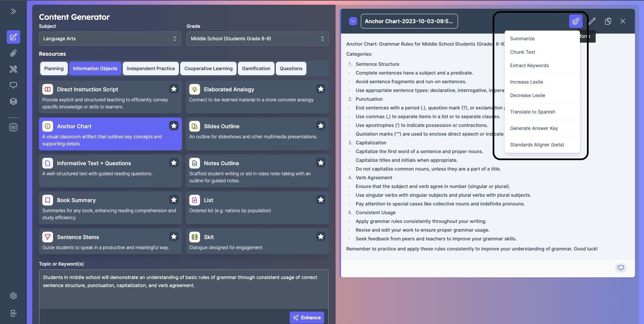
Task: Click the Sentence Stems funnel icon
Action: point(48,237)
